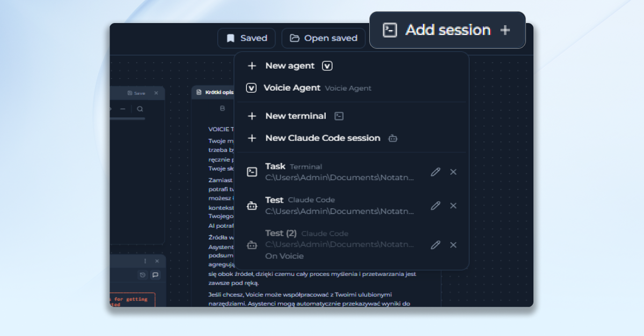The height and width of the screenshot is (336, 644).
Task: Click the terminal icon after New terminal
Action: click(339, 116)
